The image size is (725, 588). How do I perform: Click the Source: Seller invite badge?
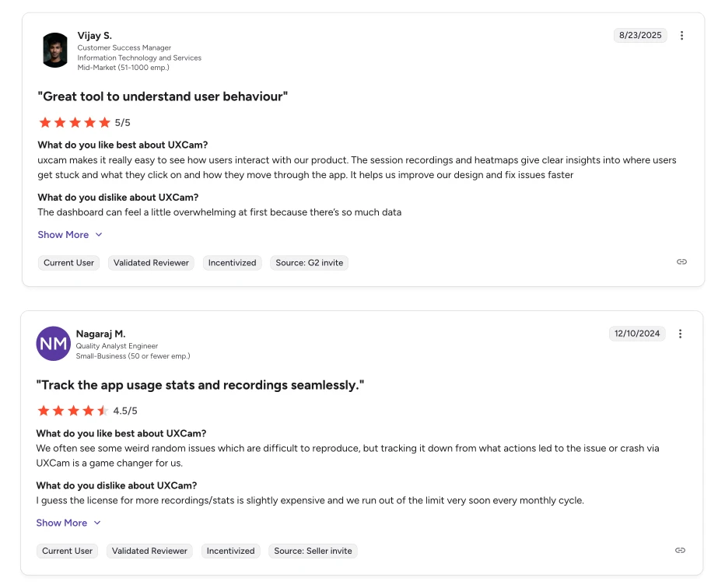[313, 551]
